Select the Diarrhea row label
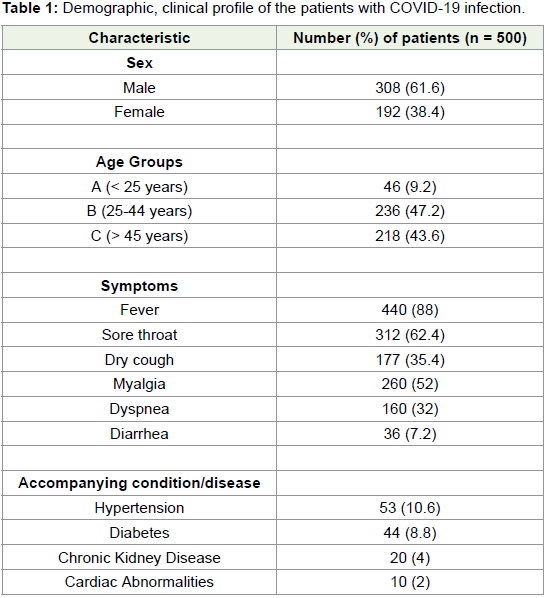 click(x=139, y=434)
